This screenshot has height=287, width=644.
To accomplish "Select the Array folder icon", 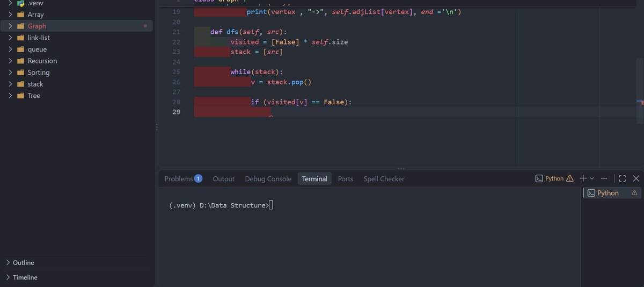I will pos(21,15).
